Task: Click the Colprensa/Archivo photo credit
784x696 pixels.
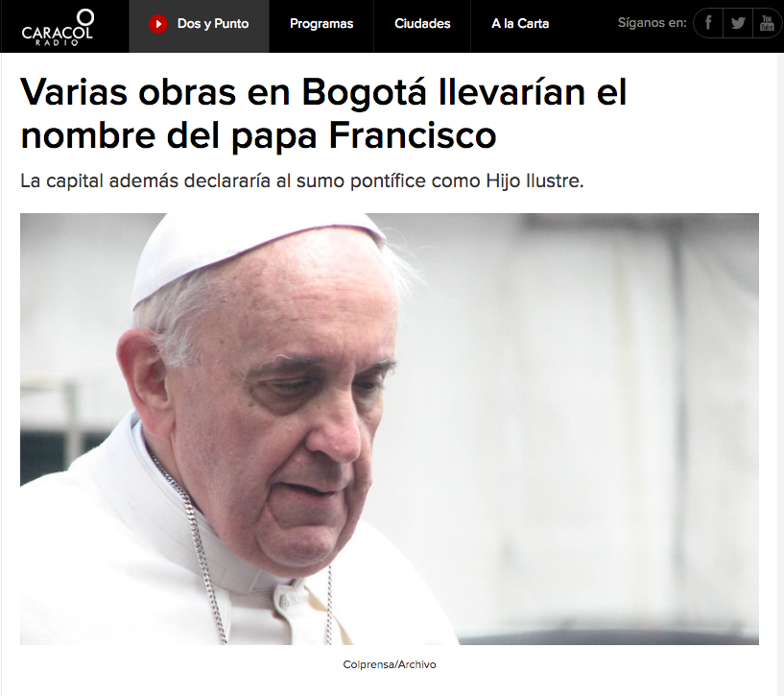Action: (389, 663)
